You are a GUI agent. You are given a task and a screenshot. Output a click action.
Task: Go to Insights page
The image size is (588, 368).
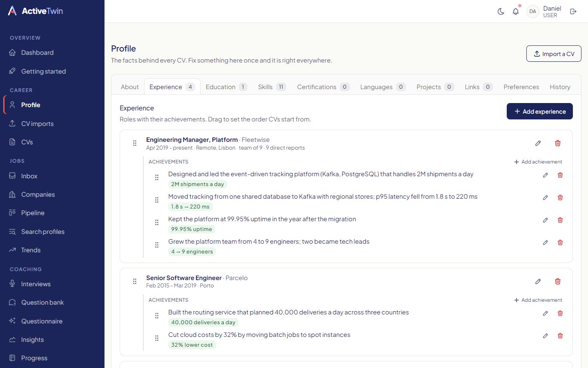point(52,339)
